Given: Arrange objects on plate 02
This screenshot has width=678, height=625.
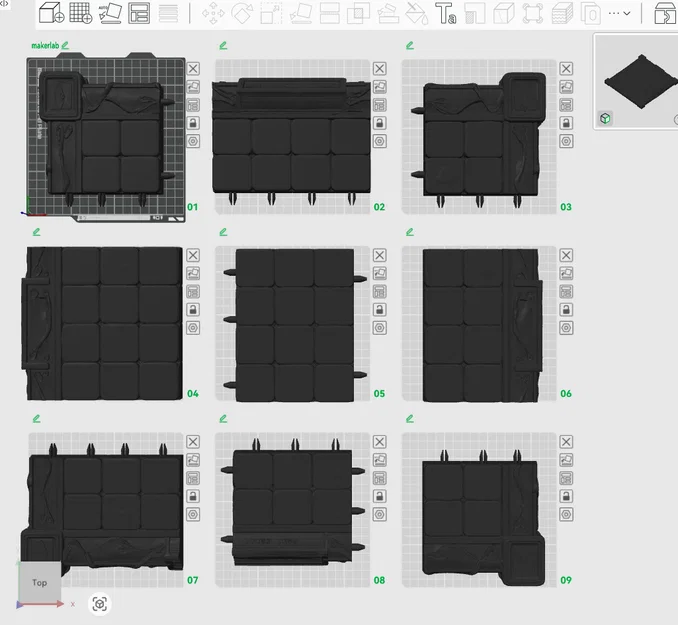Looking at the screenshot, I should point(380,105).
